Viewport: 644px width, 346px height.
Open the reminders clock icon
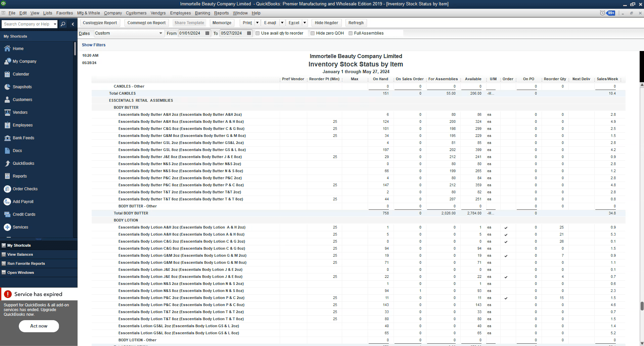[x=602, y=13]
